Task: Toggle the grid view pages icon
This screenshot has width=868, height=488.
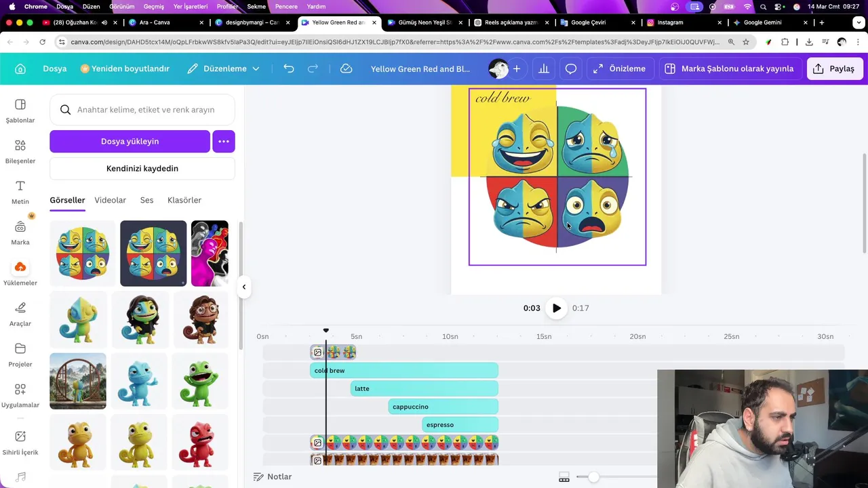Action: click(x=564, y=477)
